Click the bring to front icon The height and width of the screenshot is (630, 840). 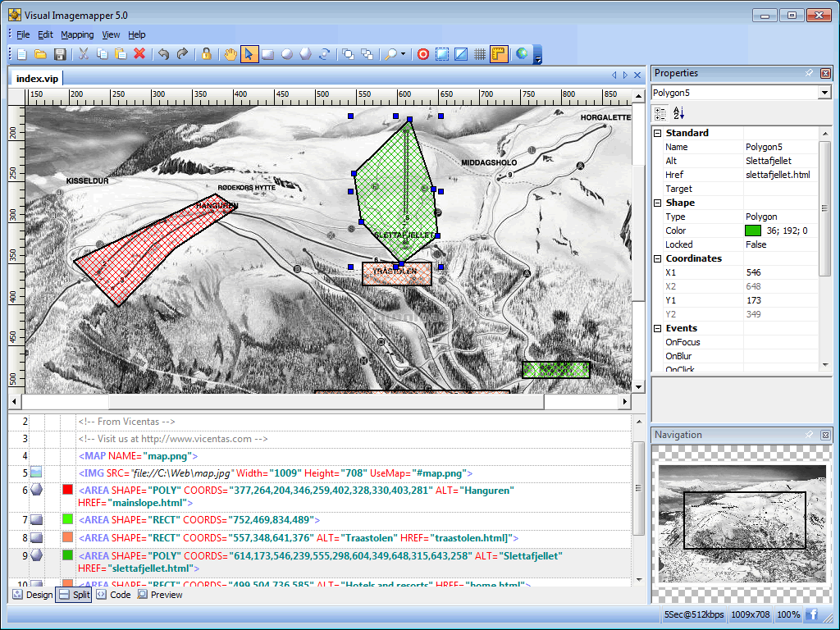pos(348,54)
